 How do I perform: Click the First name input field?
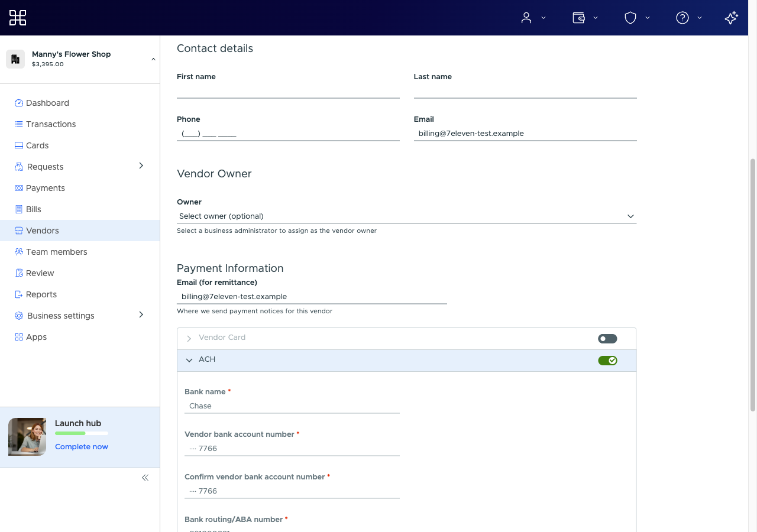pos(288,91)
